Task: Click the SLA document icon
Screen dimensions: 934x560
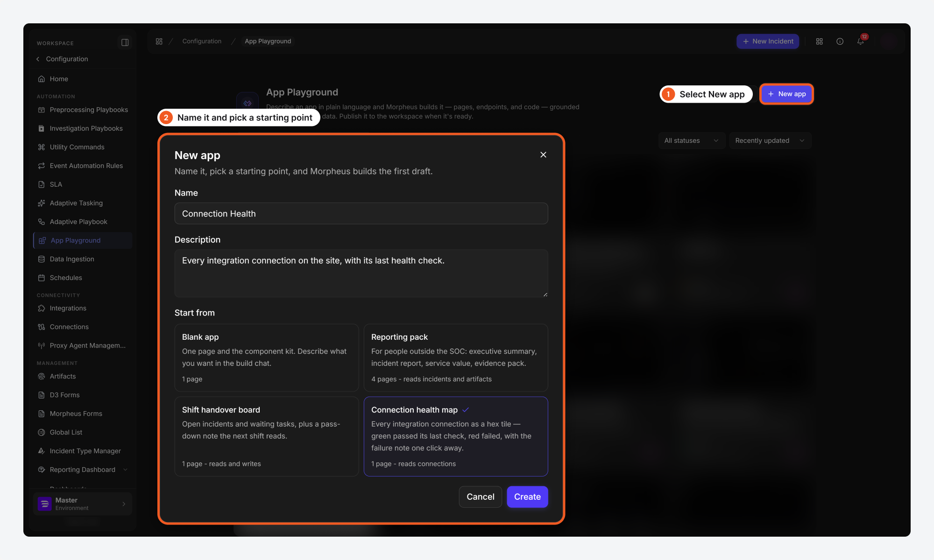Action: click(x=42, y=184)
